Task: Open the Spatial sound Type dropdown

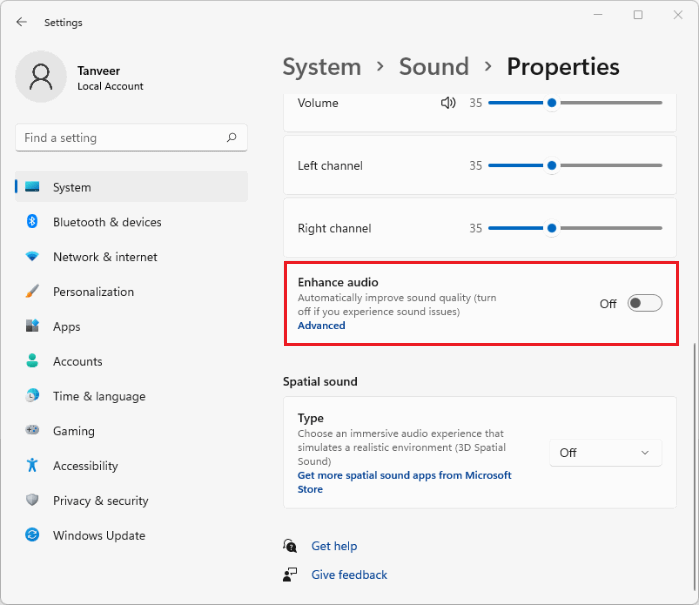Action: pos(605,453)
